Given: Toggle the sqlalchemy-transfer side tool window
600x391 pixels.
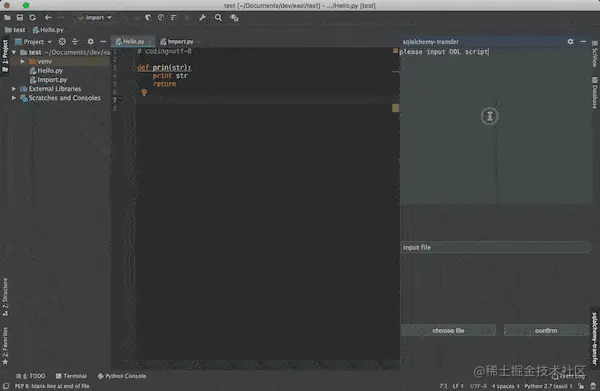Looking at the screenshot, I should coord(595,338).
